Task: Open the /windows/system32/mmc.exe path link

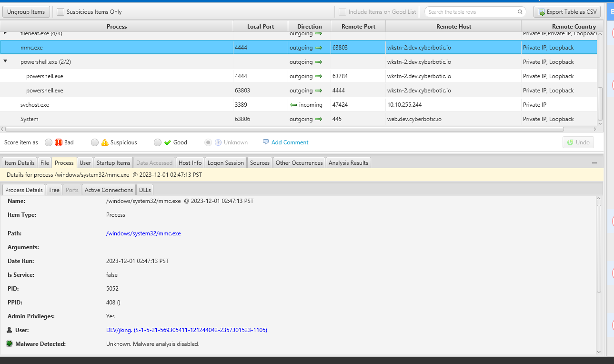Action: [x=143, y=233]
